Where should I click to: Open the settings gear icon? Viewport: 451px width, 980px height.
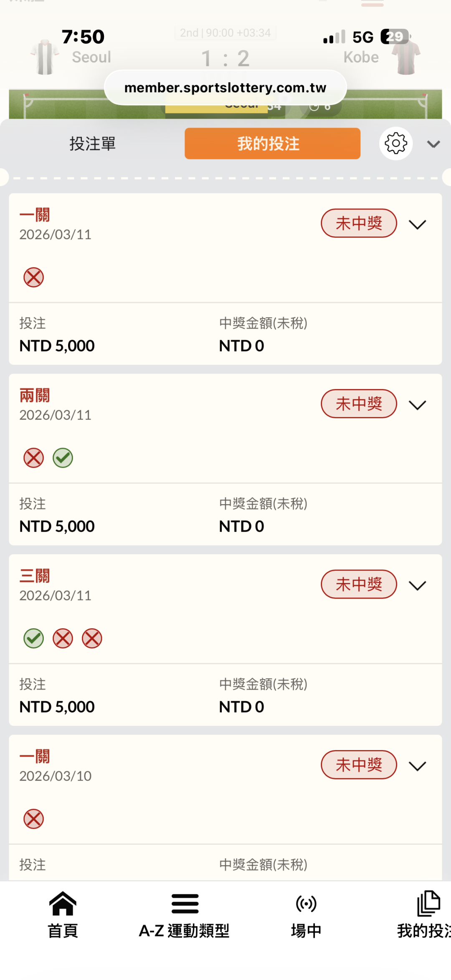point(395,144)
